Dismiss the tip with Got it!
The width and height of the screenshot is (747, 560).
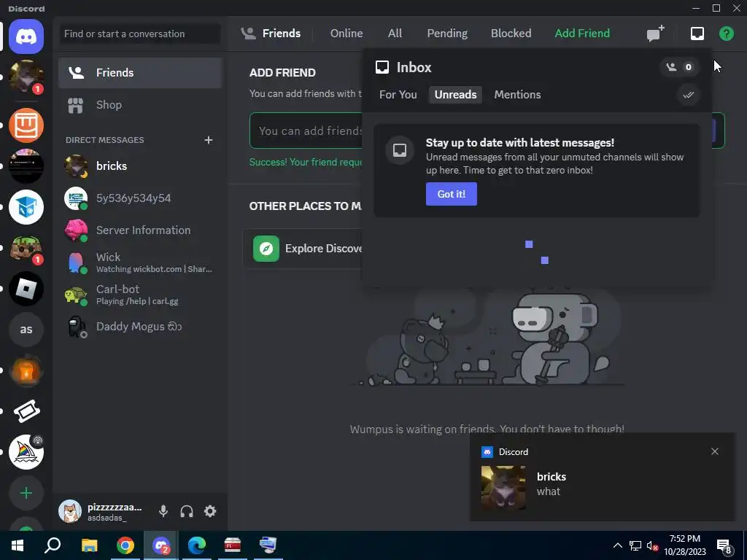tap(451, 194)
